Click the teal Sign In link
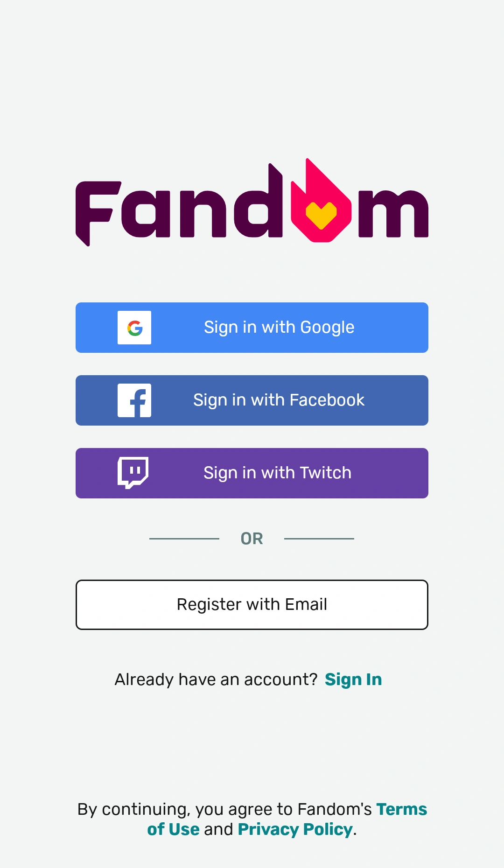The height and width of the screenshot is (868, 504). (x=353, y=679)
